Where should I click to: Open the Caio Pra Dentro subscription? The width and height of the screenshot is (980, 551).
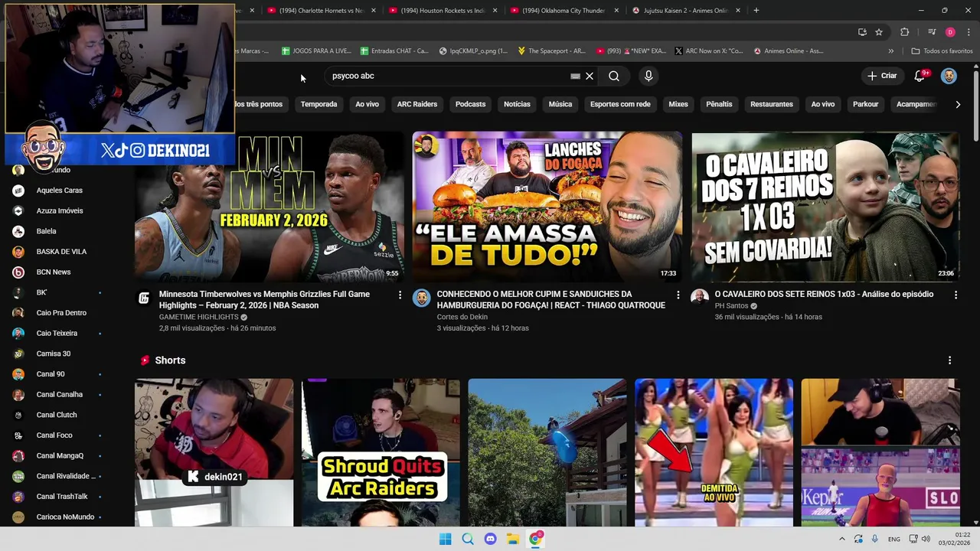coord(61,313)
